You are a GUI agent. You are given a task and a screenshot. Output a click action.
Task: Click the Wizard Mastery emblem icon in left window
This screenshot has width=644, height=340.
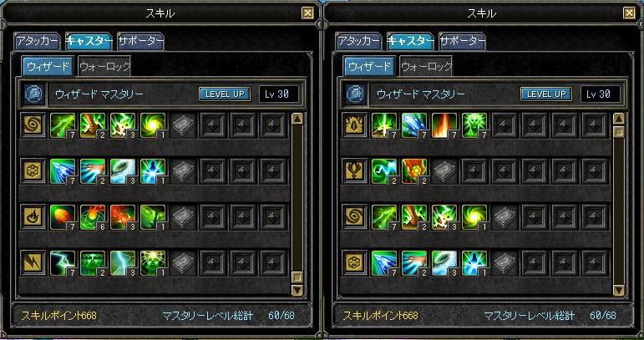click(x=32, y=94)
